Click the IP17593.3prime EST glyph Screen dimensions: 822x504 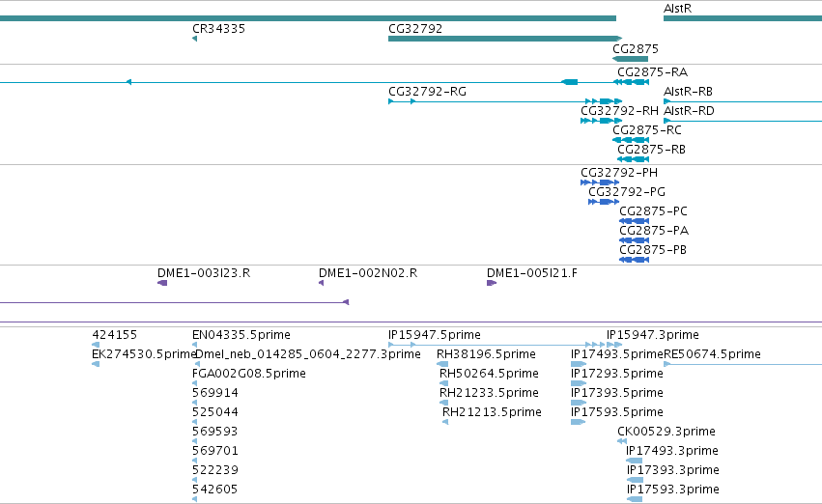(x=635, y=500)
